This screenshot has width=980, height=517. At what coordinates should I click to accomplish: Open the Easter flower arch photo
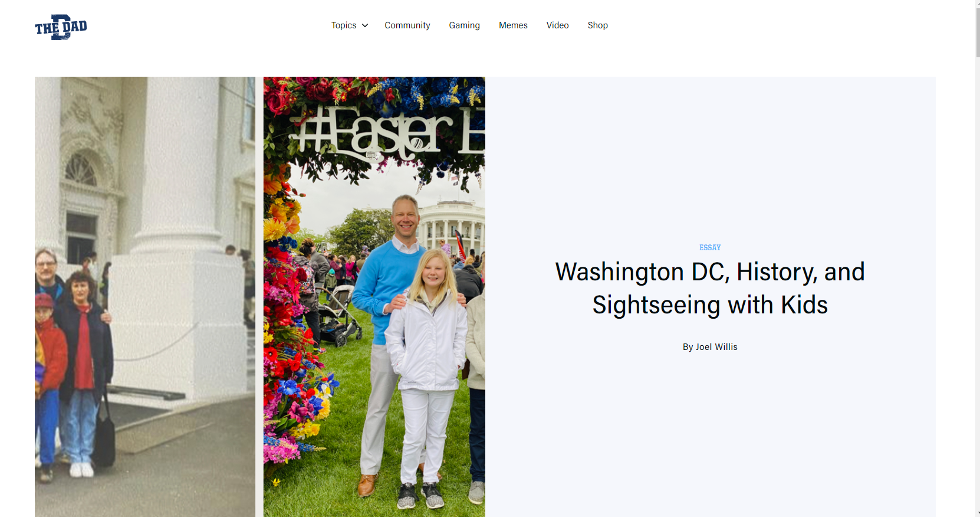[x=374, y=297]
